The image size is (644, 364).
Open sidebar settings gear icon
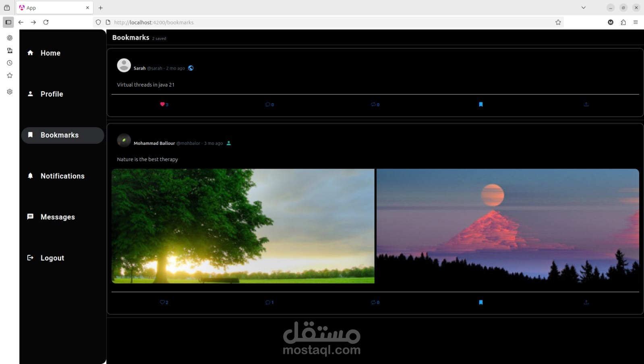10,92
